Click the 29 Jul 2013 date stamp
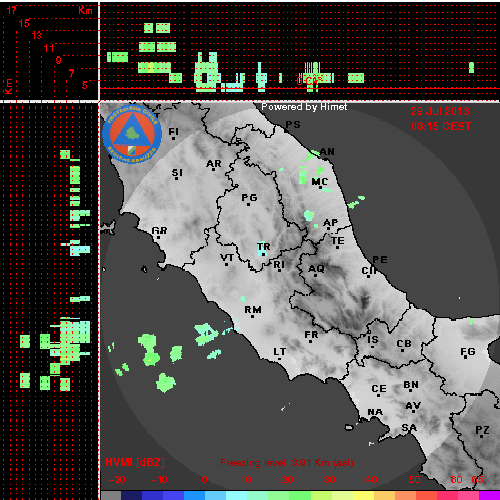This screenshot has height=500, width=500. (x=440, y=111)
